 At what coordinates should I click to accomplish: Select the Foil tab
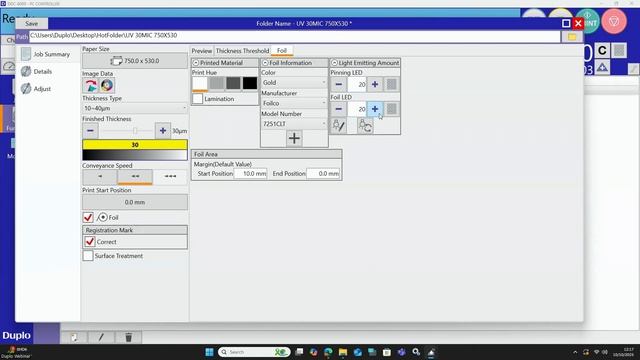282,51
